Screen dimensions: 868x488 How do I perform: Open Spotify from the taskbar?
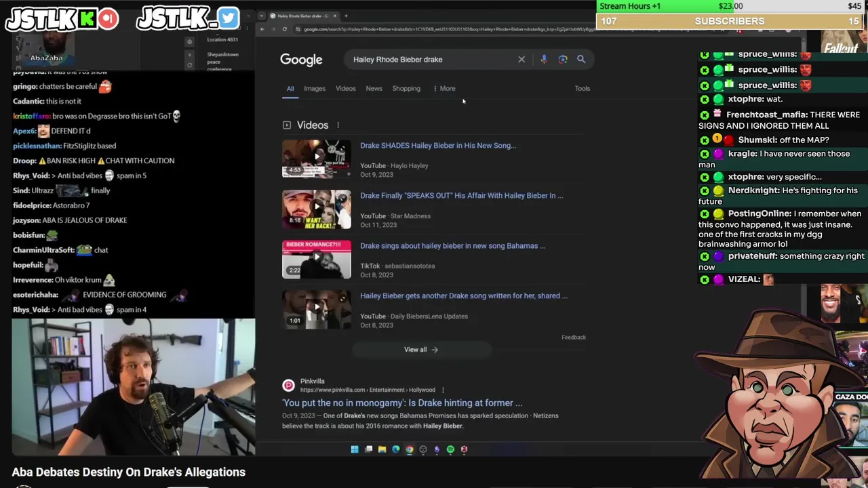coord(450,449)
